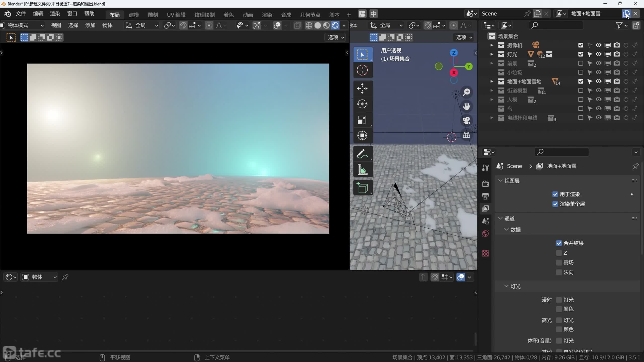Toggle render camera icon for 摄像机 collection
The image size is (644, 362).
pos(617,45)
